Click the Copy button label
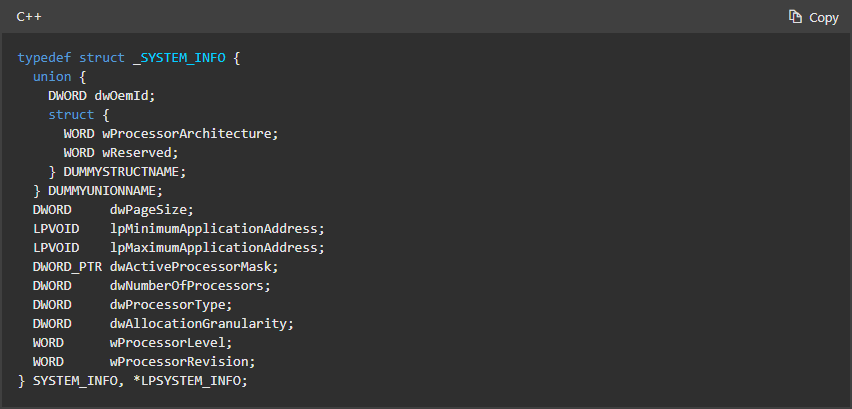The image size is (852, 409). [824, 17]
